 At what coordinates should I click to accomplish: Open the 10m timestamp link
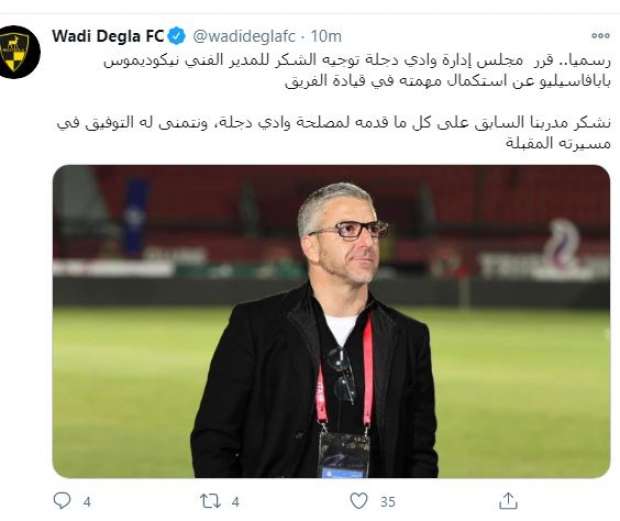tap(326, 36)
